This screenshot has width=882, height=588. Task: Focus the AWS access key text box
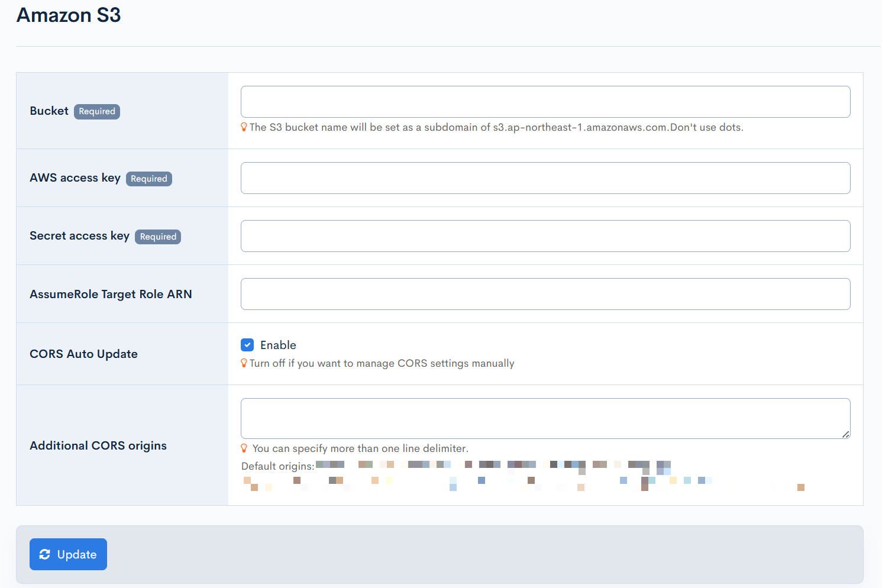point(545,178)
